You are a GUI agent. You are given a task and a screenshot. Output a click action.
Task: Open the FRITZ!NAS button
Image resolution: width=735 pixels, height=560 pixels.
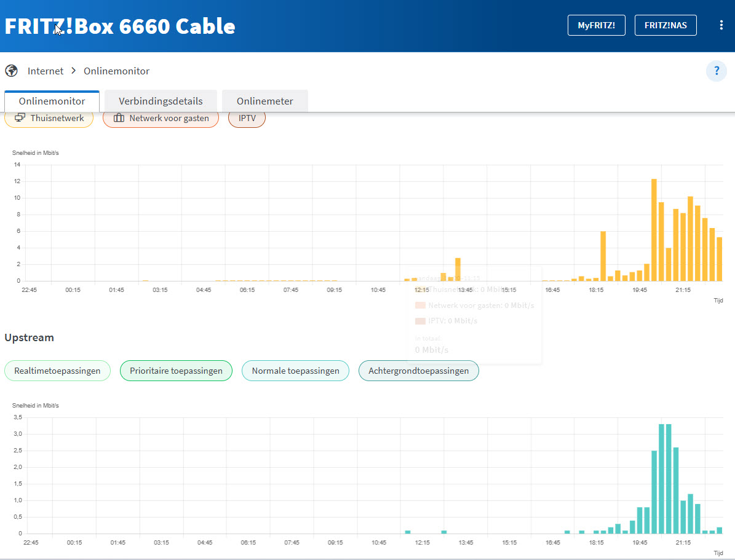(x=665, y=26)
